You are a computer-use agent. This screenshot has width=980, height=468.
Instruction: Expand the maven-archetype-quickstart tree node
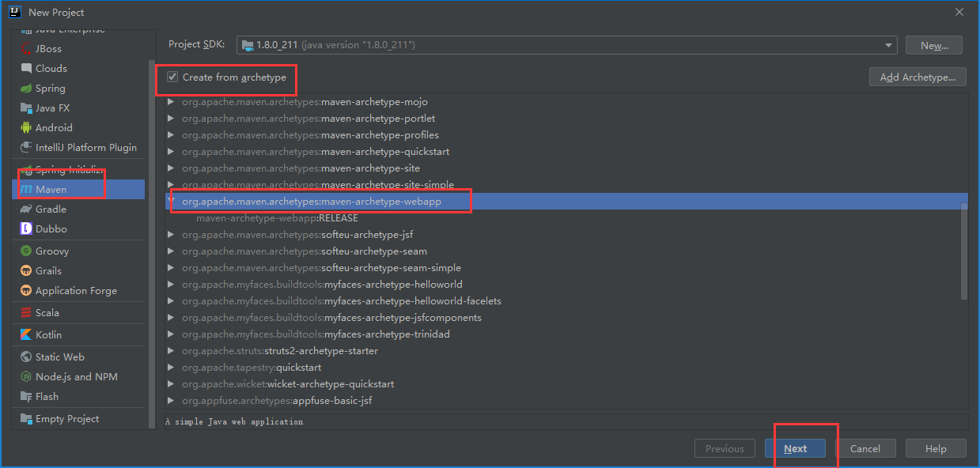coord(171,152)
